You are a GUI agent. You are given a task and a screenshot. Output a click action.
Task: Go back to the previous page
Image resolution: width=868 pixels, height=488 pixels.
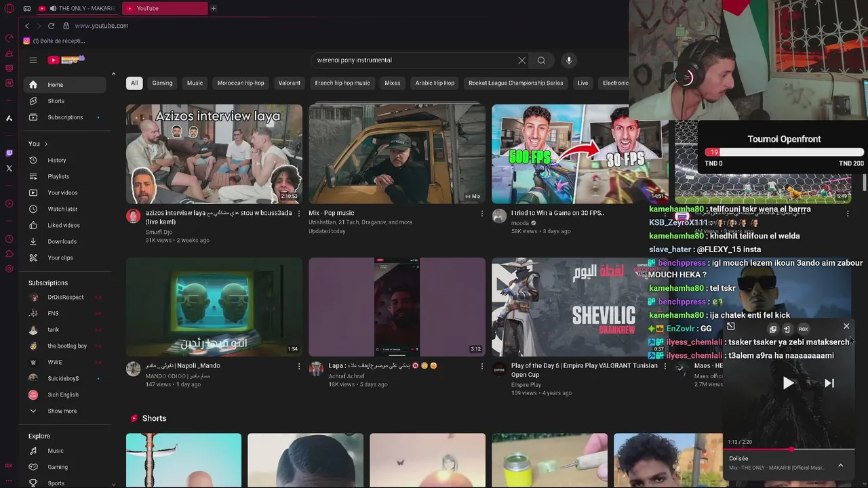(27, 26)
